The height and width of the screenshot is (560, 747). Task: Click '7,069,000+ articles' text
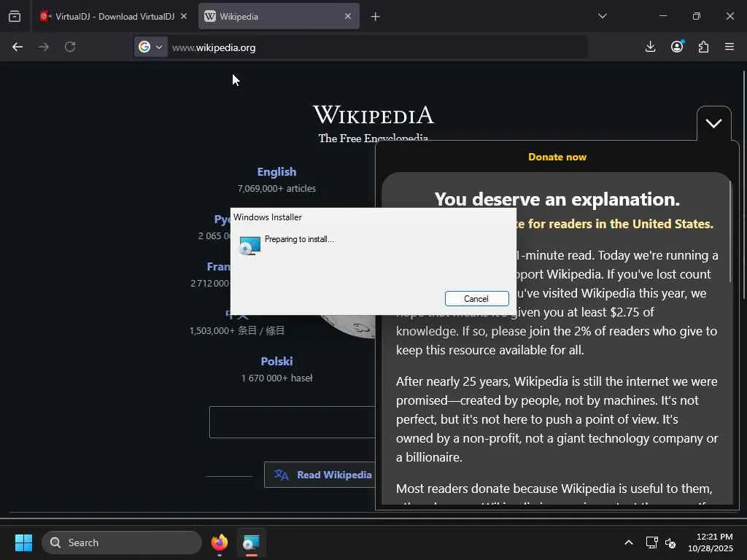(x=276, y=189)
